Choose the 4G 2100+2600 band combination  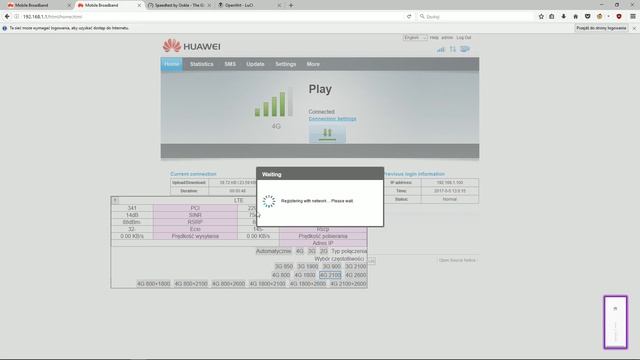tap(348, 284)
